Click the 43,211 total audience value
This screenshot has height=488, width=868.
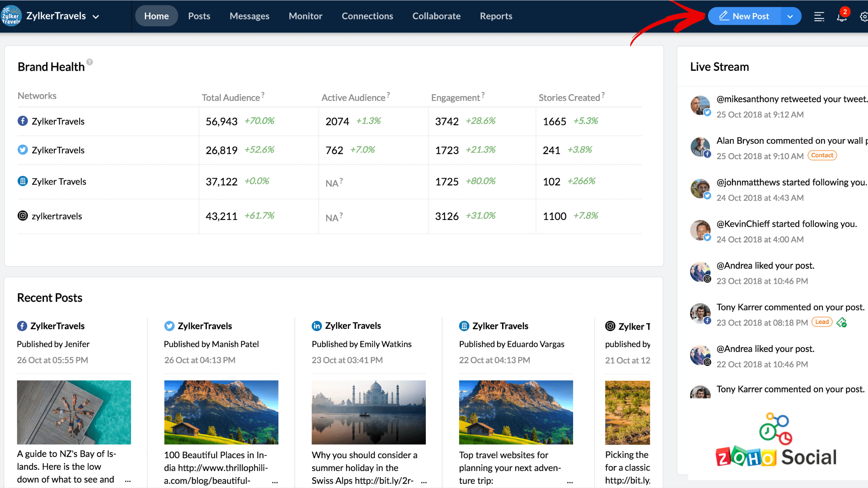click(x=221, y=216)
